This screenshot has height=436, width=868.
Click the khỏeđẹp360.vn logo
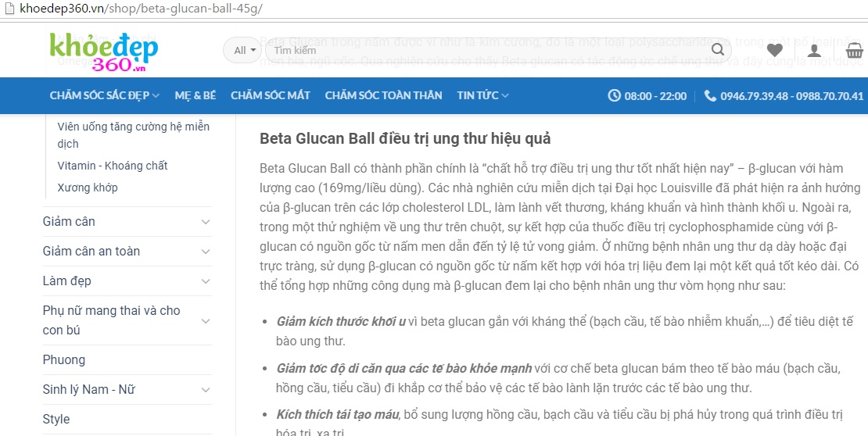pyautogui.click(x=103, y=52)
